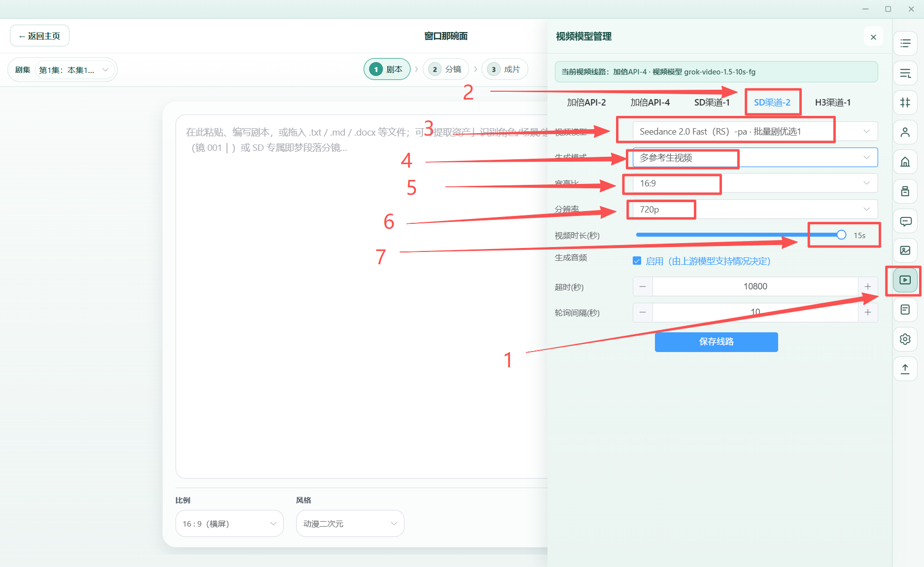
Task: Increase the 超时(秒) value with plus
Action: click(868, 286)
